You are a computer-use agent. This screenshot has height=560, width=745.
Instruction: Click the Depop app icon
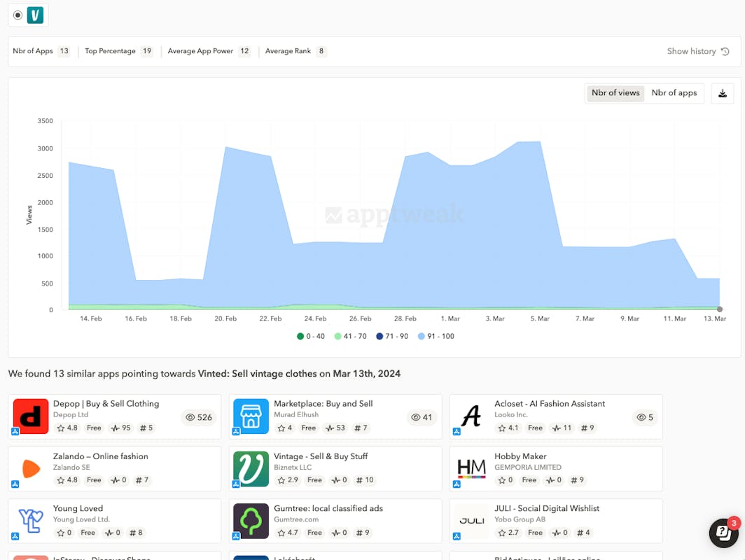click(31, 416)
